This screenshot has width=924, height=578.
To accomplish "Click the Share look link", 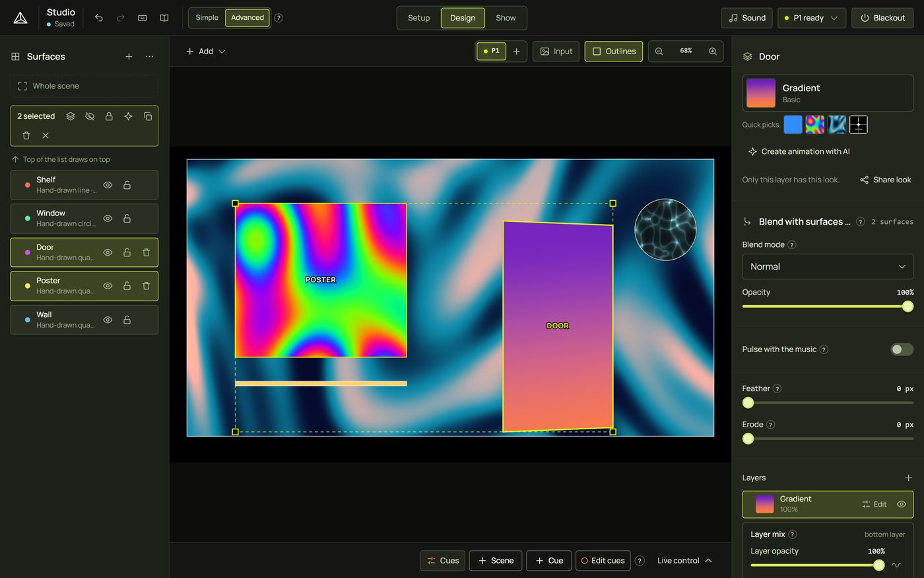I will [886, 180].
